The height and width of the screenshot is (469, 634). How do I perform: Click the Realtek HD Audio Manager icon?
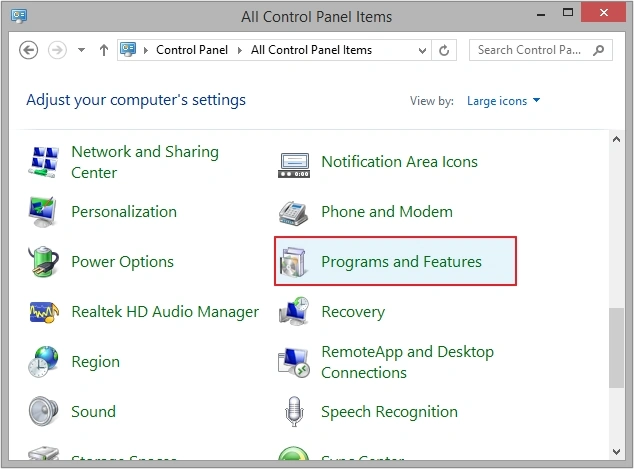pyautogui.click(x=44, y=312)
